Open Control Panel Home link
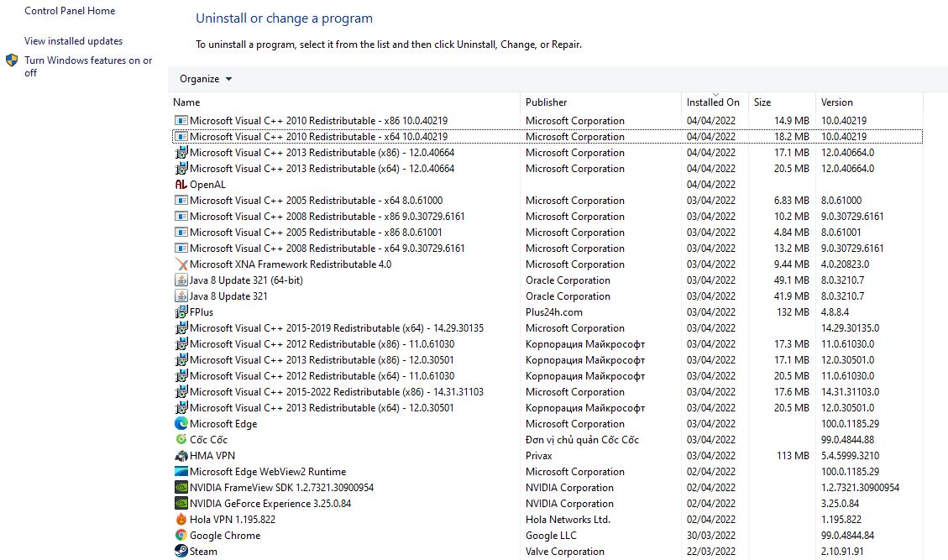 point(70,11)
